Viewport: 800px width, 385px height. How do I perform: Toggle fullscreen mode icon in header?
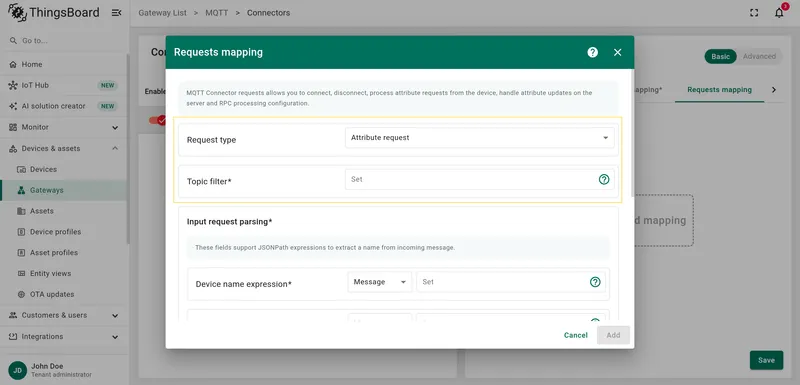click(x=754, y=13)
